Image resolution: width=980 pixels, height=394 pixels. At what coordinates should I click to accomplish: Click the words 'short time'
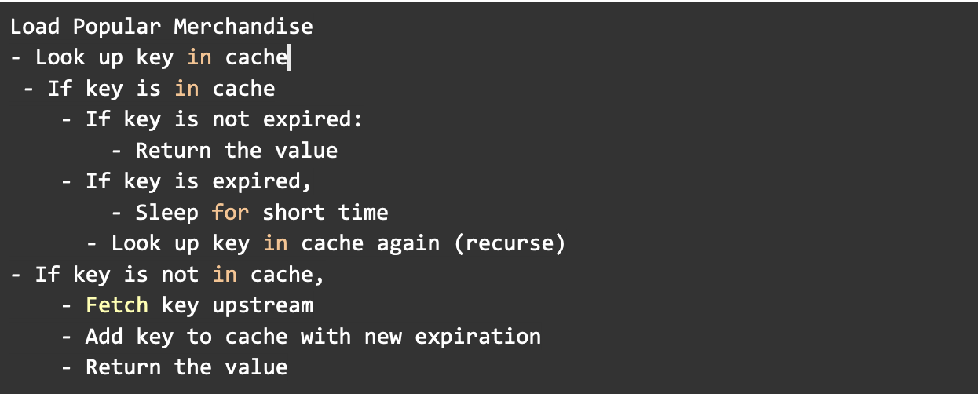coord(326,213)
